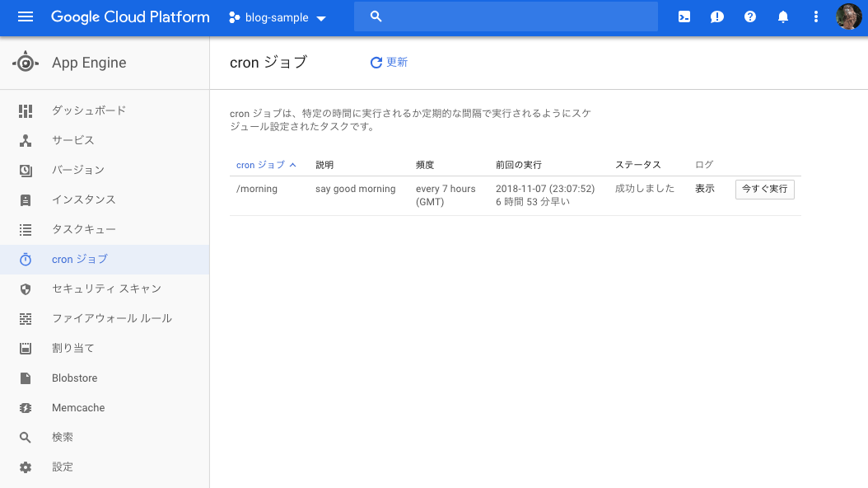Open the three-dot settings menu
Image resolution: width=868 pixels, height=488 pixels.
click(x=815, y=16)
